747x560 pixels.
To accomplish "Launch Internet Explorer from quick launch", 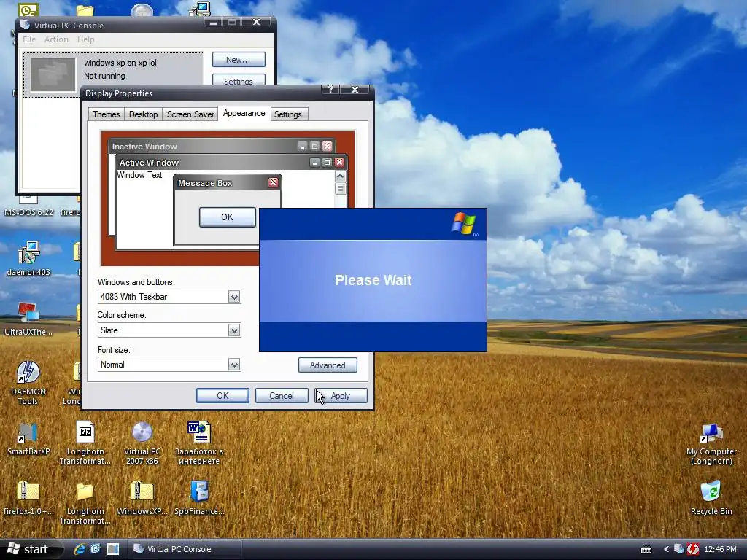I will (x=80, y=549).
